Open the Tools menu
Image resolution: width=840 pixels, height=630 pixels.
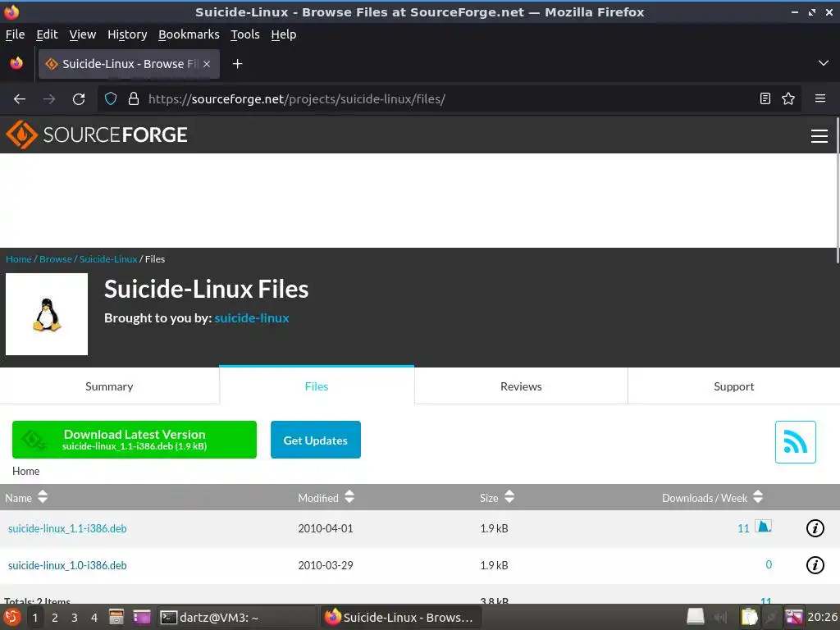(x=244, y=34)
